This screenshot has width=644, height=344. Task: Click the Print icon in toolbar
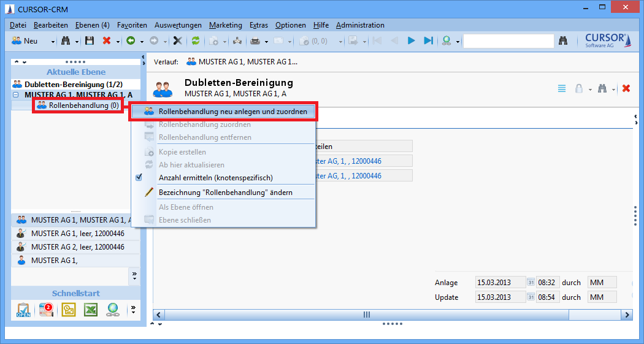(255, 41)
